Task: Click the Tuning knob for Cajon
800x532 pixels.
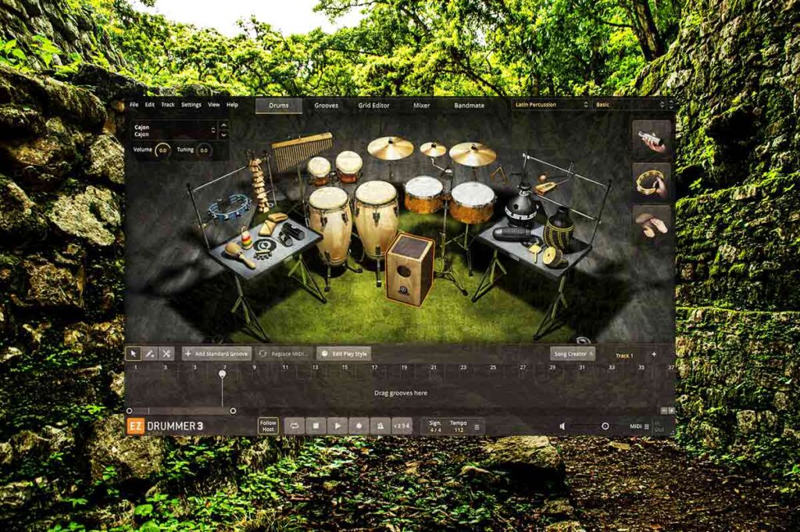Action: pos(204,151)
